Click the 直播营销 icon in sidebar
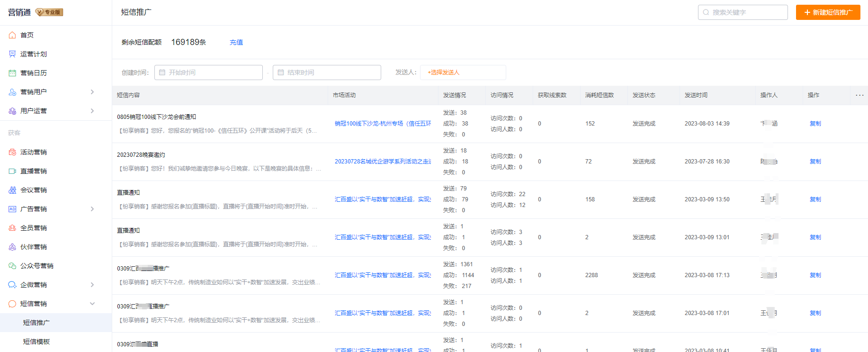The image size is (868, 352). click(x=12, y=171)
